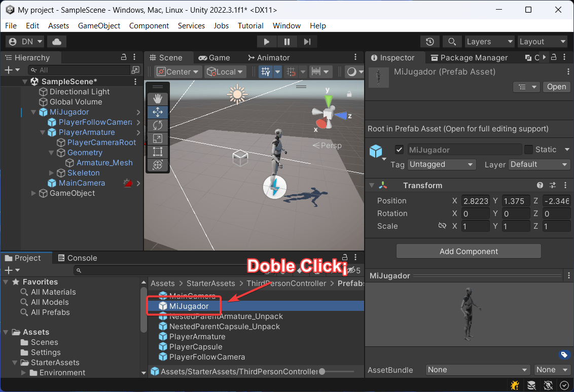Image resolution: width=574 pixels, height=392 pixels.
Task: Open the Component menu
Action: 149,26
